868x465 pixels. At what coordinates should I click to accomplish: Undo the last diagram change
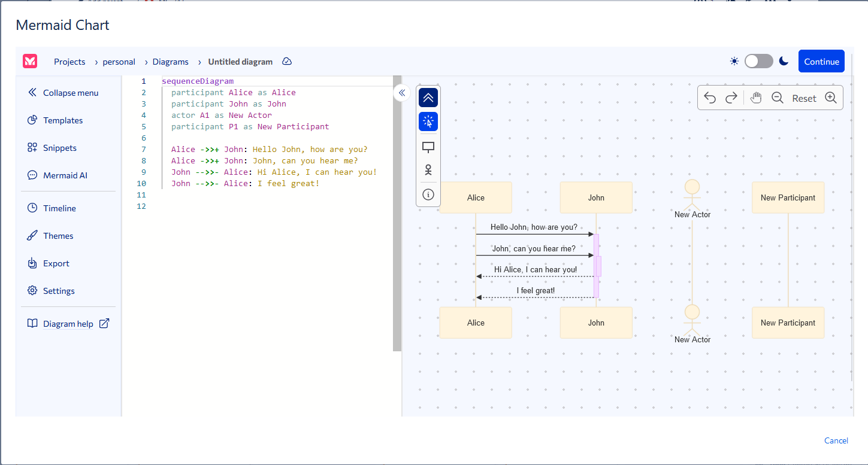710,98
